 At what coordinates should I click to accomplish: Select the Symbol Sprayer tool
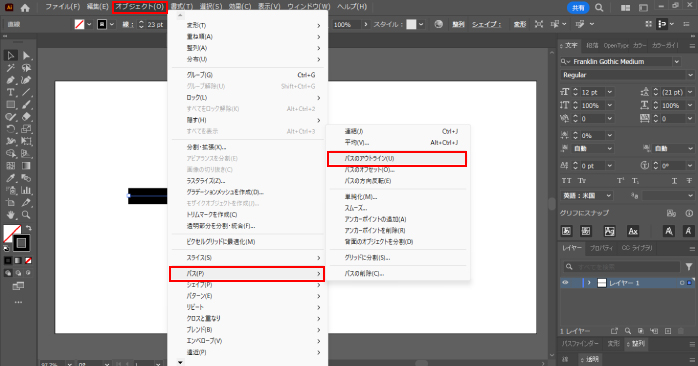pos(11,191)
